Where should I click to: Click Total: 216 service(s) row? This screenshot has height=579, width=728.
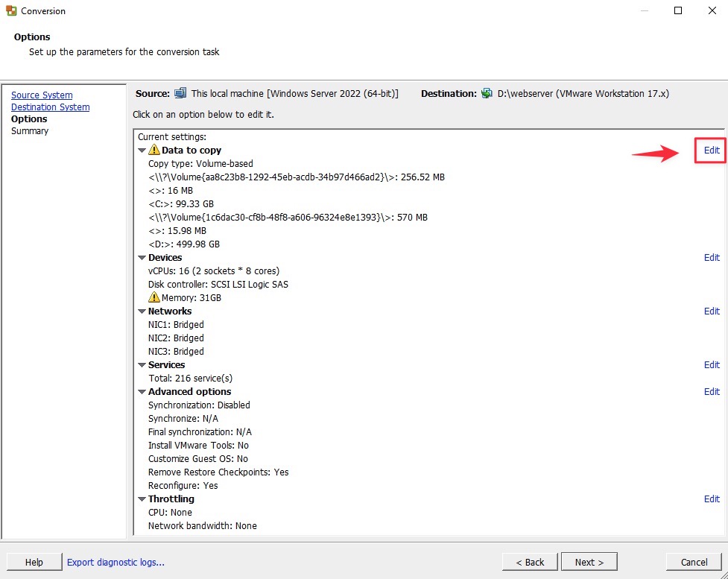[190, 379]
